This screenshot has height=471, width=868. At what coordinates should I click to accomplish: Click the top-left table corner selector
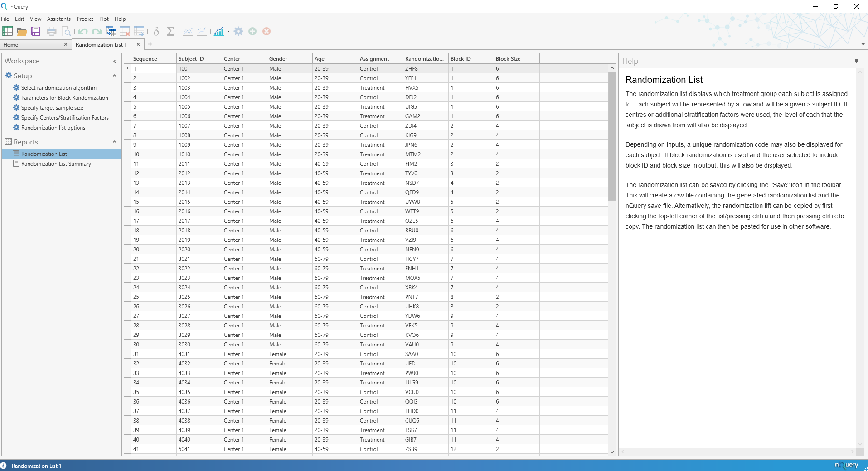pos(127,59)
